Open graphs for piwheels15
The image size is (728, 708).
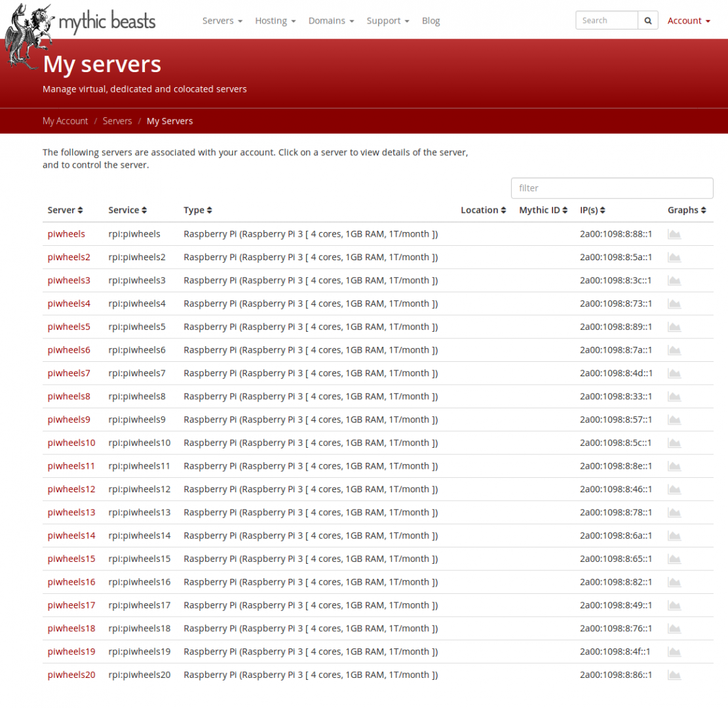pos(674,559)
